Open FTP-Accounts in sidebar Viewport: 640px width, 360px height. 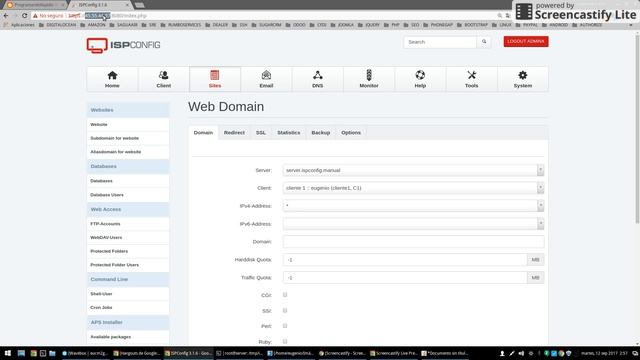(128, 224)
